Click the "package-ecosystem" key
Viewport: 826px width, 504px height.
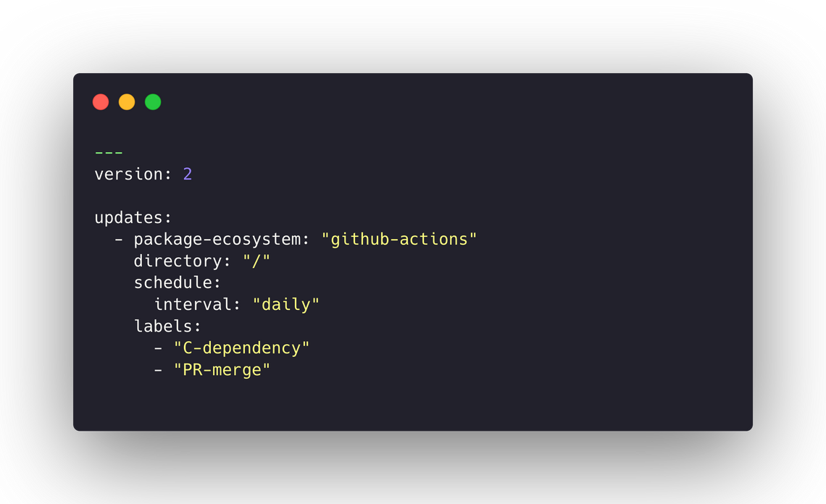tap(217, 240)
